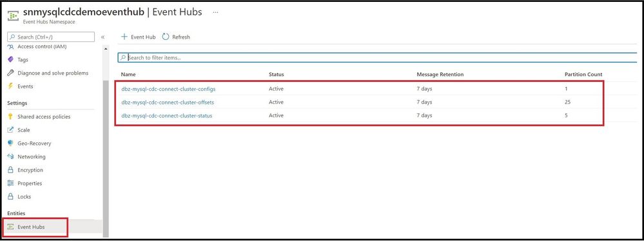Focus the Search (Ctrl+/) sidebar field
Viewport: 644px width, 241px height.
pos(51,37)
